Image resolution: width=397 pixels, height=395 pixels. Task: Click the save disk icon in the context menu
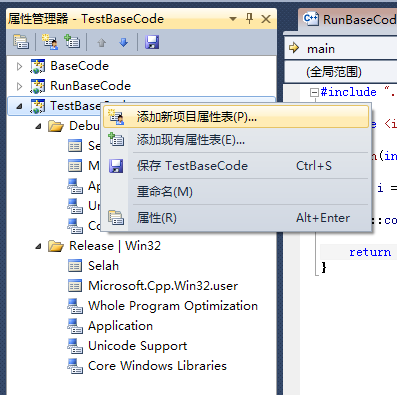pos(116,166)
